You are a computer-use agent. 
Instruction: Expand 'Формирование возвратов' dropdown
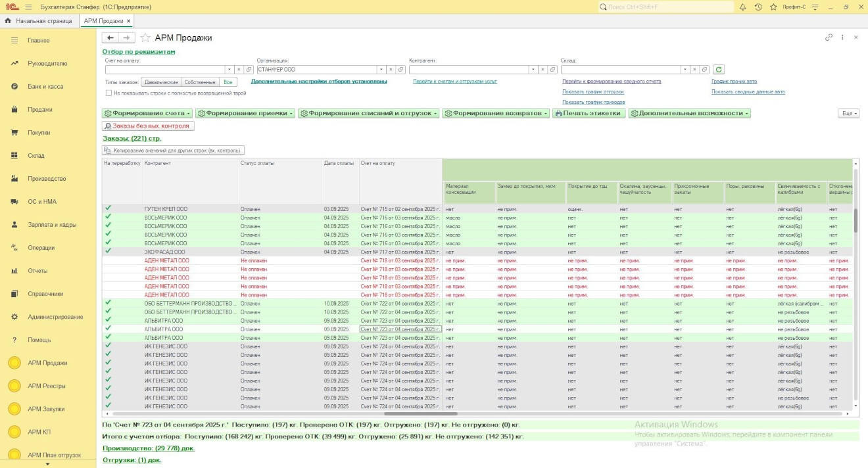click(496, 113)
